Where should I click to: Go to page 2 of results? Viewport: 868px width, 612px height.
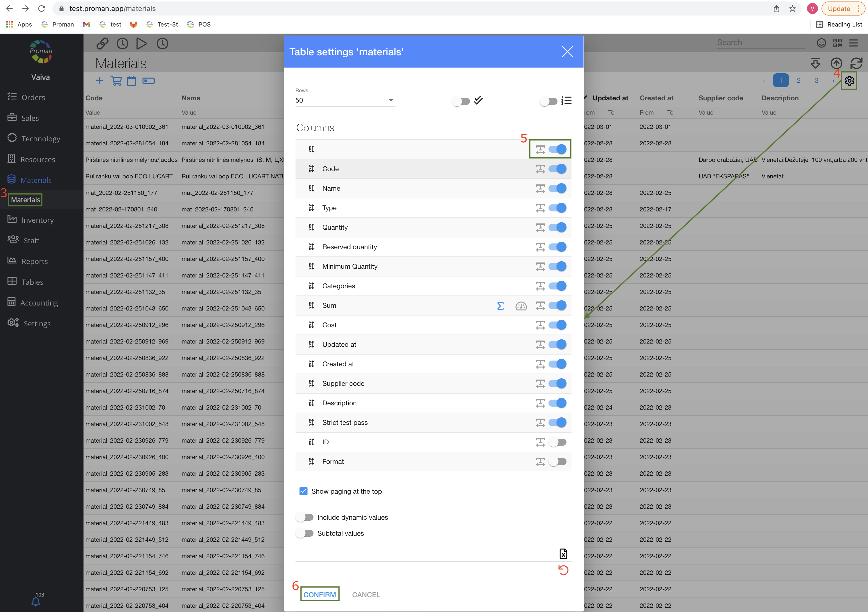tap(798, 81)
